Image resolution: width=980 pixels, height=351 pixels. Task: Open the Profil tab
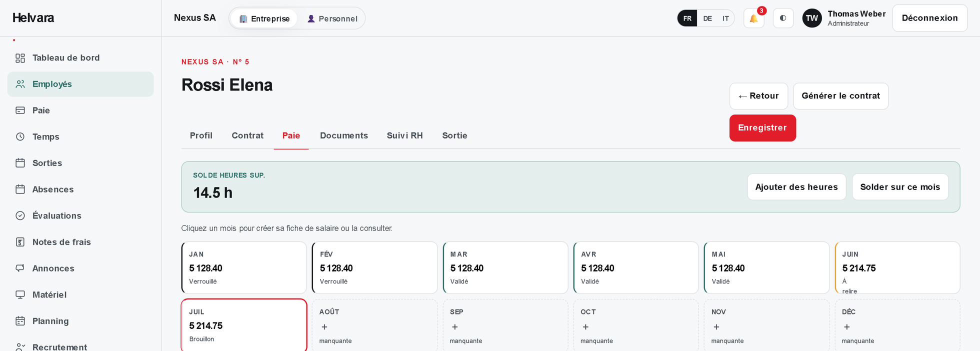pyautogui.click(x=201, y=135)
